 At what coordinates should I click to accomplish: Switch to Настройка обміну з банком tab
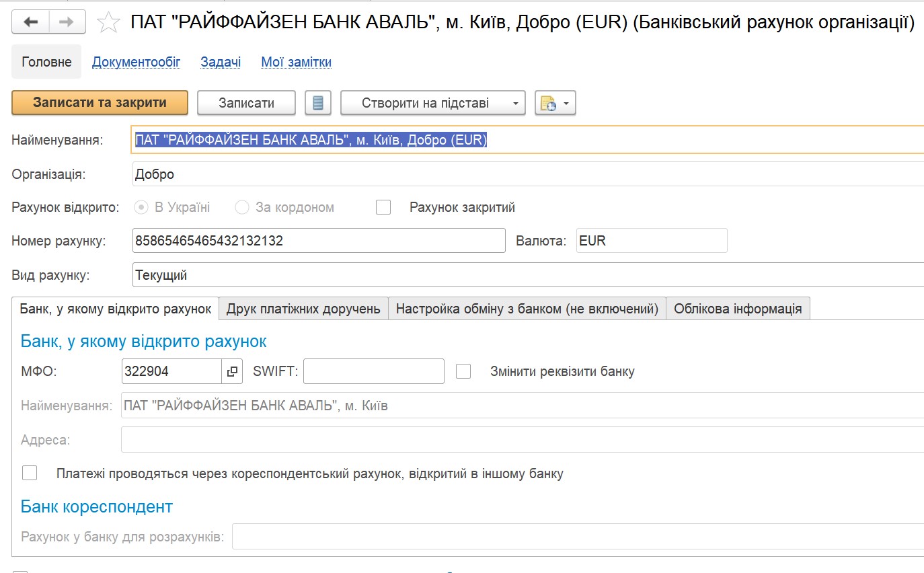click(527, 309)
